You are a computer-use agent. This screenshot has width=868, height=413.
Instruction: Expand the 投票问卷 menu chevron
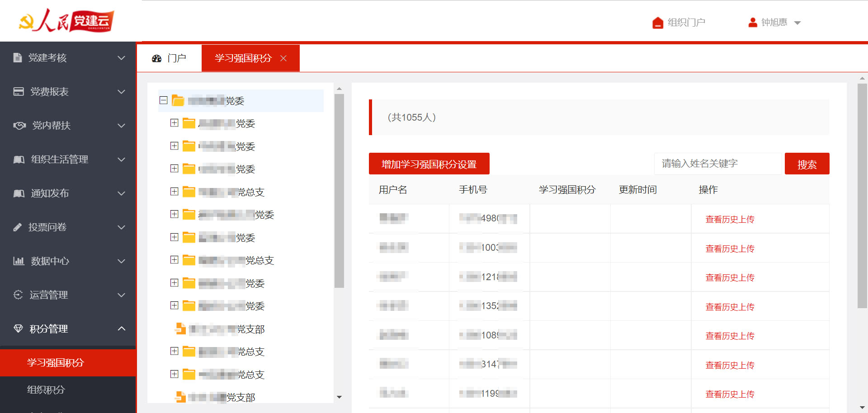click(121, 227)
